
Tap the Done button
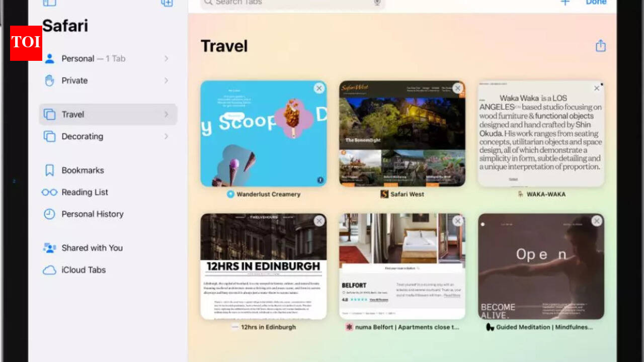coord(596,3)
